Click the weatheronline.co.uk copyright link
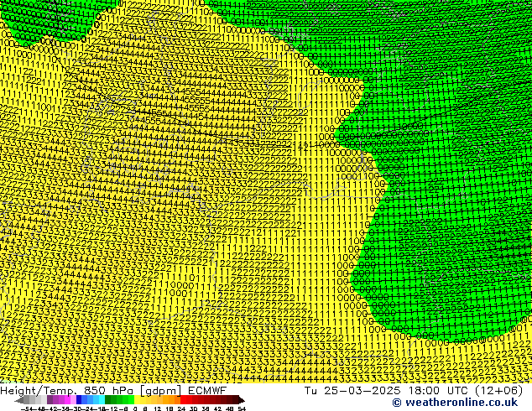The image size is (532, 411). pyautogui.click(x=455, y=403)
